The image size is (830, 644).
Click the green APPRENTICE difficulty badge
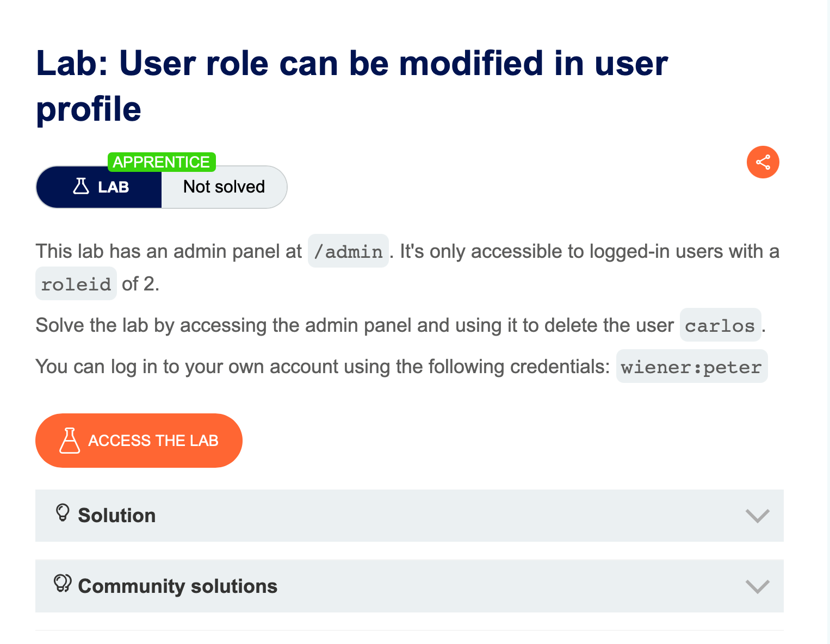point(162,162)
